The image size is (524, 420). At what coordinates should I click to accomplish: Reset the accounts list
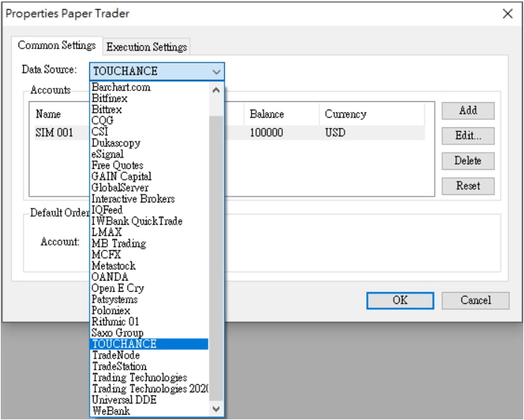point(468,186)
